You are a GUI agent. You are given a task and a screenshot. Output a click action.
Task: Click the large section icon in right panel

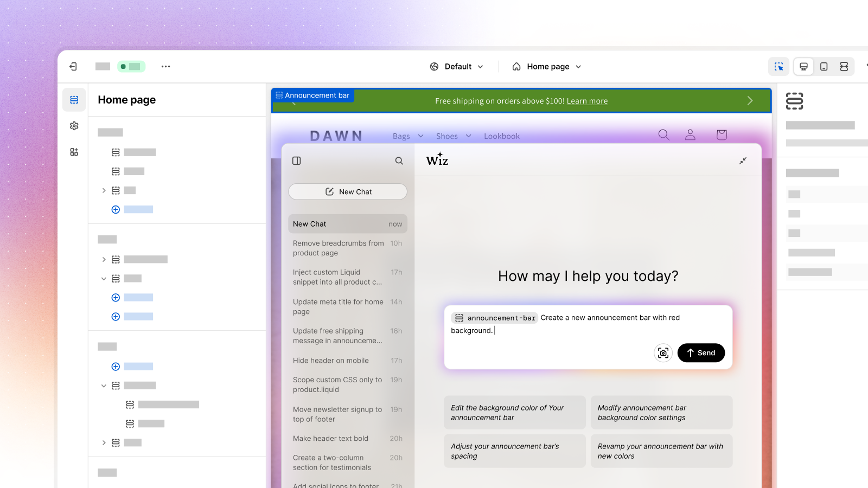coord(794,101)
